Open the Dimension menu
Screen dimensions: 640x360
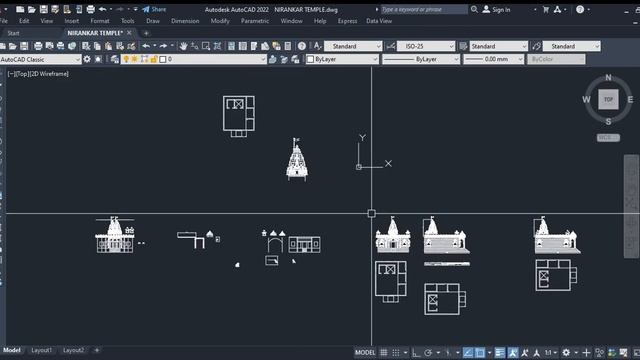[185, 21]
